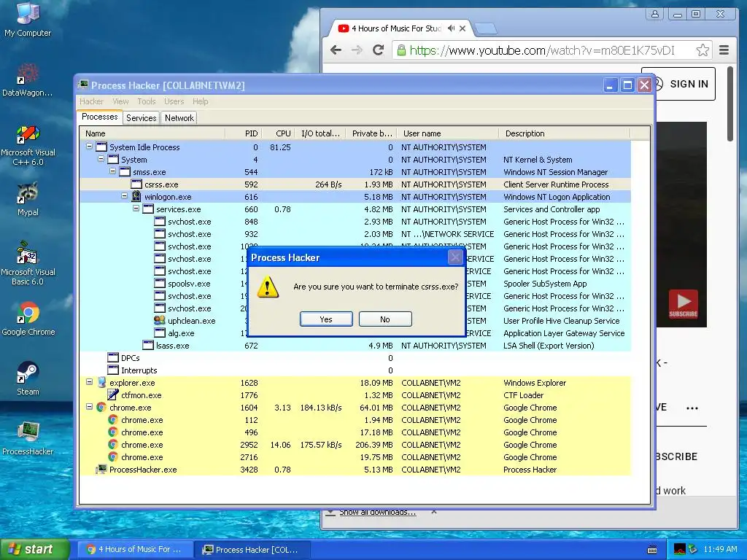Click the csrss.exe process icon
Viewport: 747px width, 560px height.
(x=136, y=184)
